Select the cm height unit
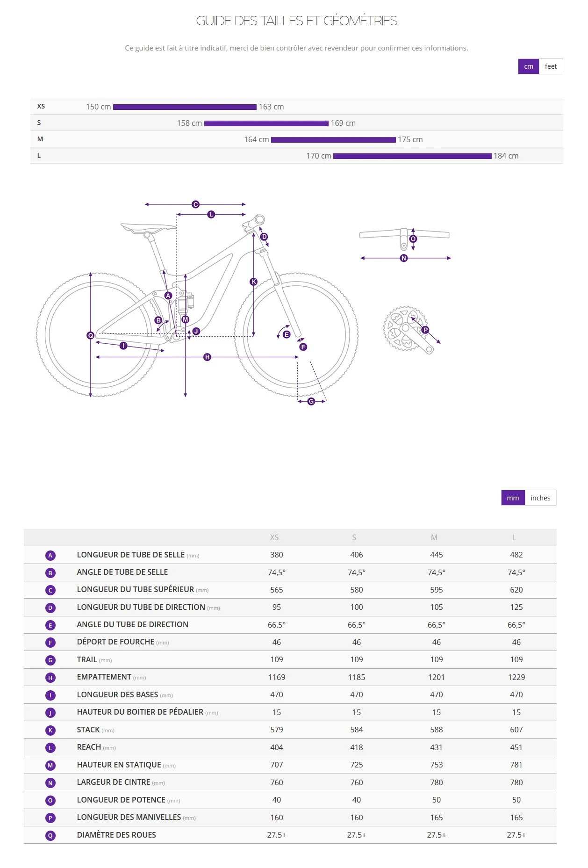 [528, 66]
